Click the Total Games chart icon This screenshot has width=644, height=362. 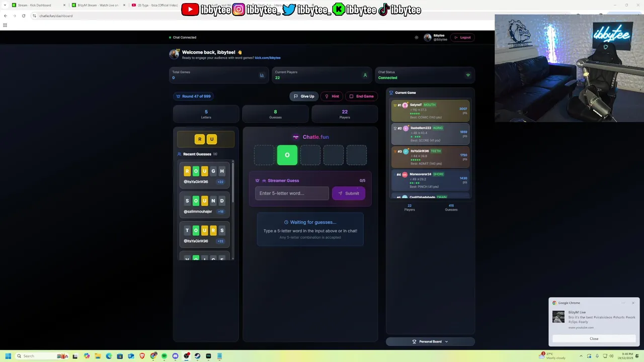pos(262,75)
